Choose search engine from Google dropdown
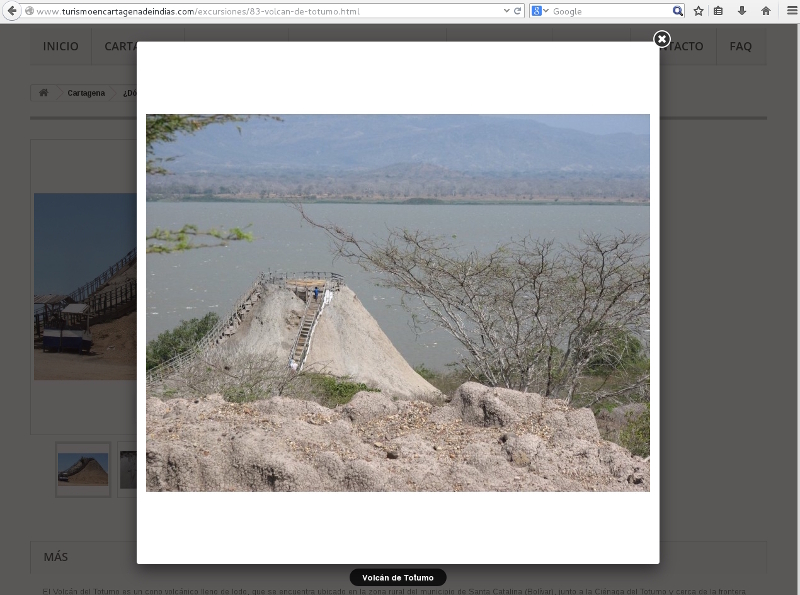 pos(540,11)
